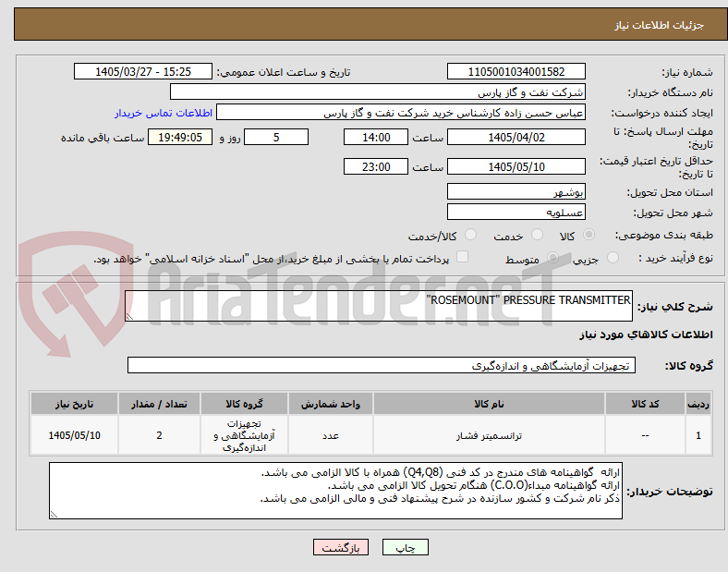Click the resize handle of description box

(x=129, y=317)
